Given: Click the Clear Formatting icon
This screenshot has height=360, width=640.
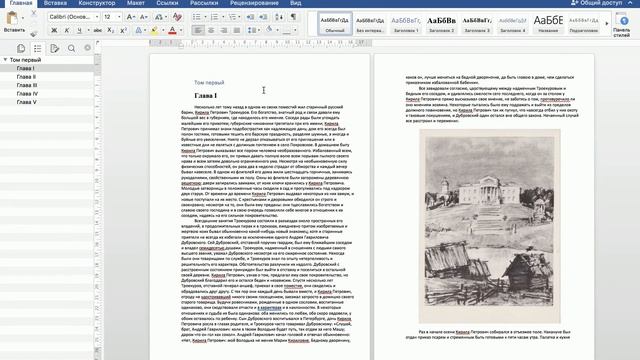Looking at the screenshot, I should pyautogui.click(x=177, y=17).
